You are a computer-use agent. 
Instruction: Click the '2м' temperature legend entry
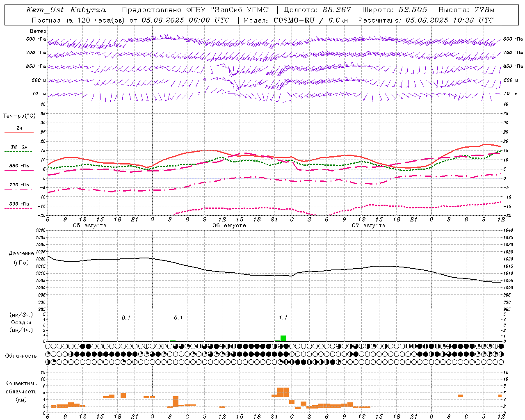tap(19, 128)
